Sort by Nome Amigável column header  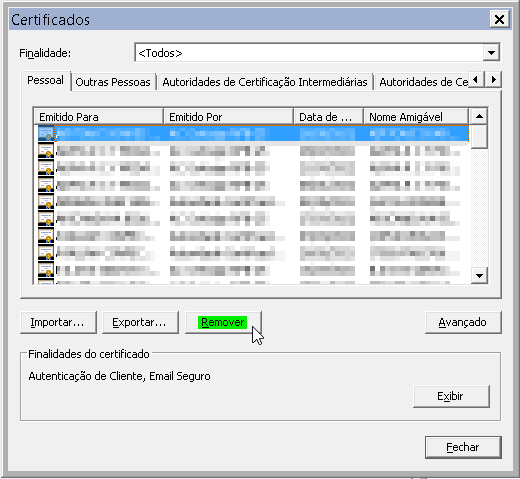[416, 117]
